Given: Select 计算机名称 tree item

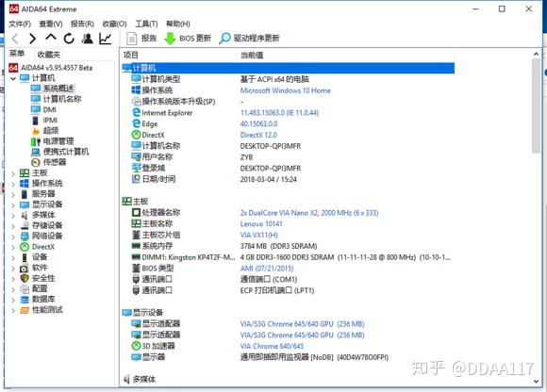Looking at the screenshot, I should 62,99.
